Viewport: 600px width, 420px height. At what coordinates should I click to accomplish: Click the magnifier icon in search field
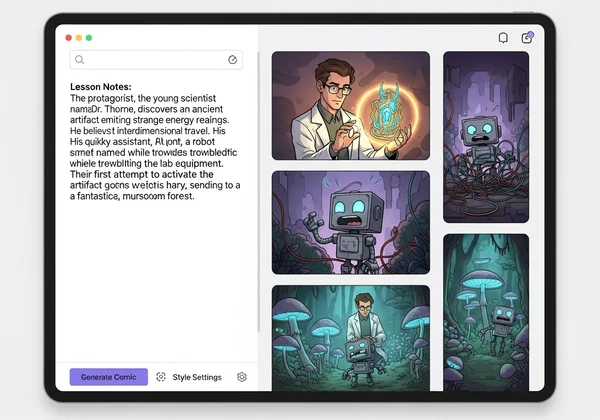80,60
